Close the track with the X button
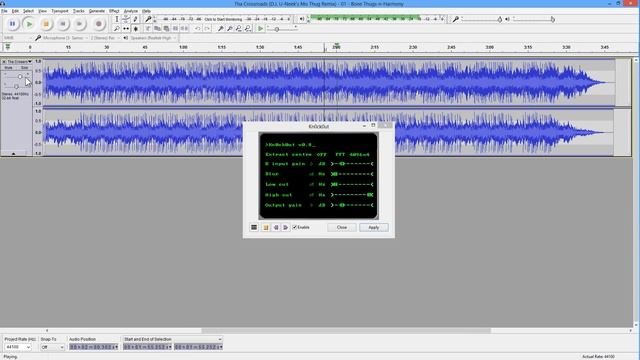This screenshot has height=360, width=640. (4, 62)
